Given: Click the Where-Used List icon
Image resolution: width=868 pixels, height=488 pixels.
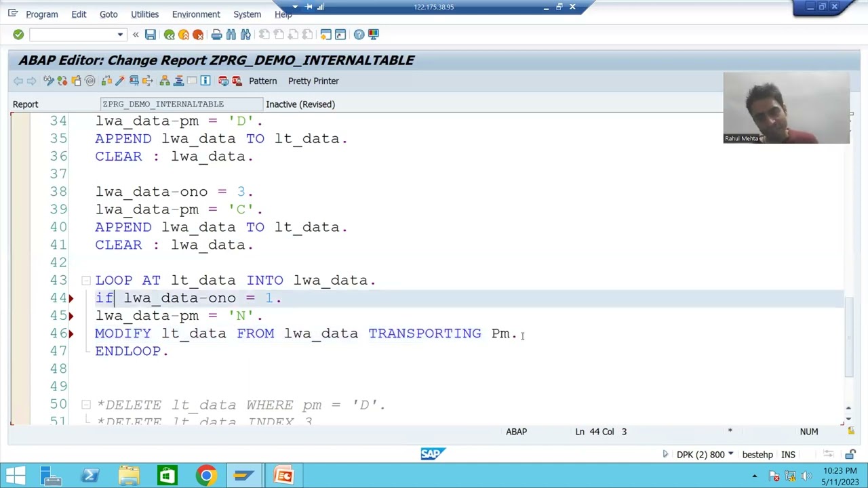Looking at the screenshot, I should coord(148,81).
